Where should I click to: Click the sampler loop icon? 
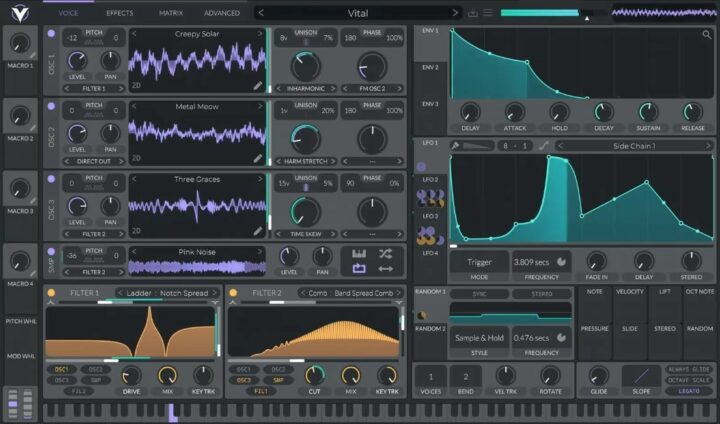click(x=360, y=269)
